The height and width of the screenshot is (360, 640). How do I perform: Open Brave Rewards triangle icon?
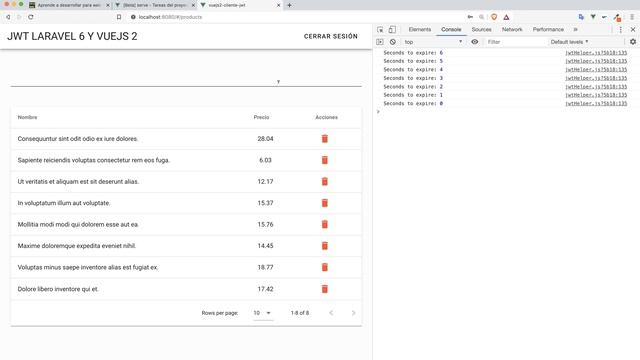506,17
